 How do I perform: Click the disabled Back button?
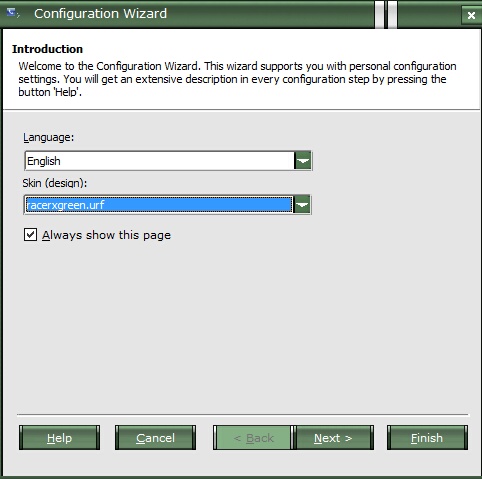point(253,438)
